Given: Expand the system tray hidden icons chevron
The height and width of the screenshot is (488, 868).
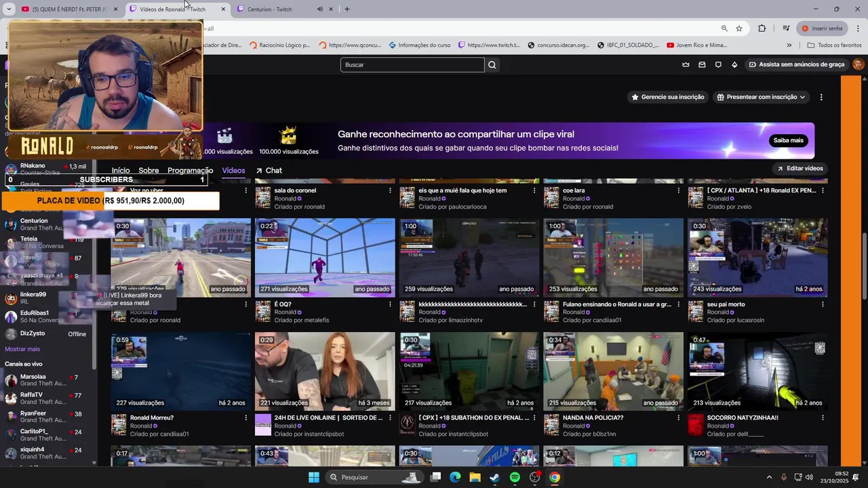Looking at the screenshot, I should click(x=769, y=477).
